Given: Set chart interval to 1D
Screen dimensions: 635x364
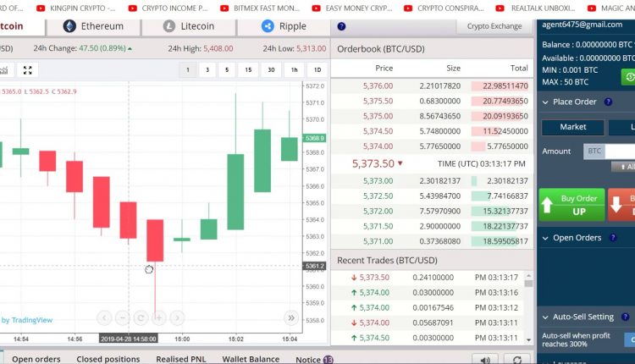Looking at the screenshot, I should coord(317,70).
